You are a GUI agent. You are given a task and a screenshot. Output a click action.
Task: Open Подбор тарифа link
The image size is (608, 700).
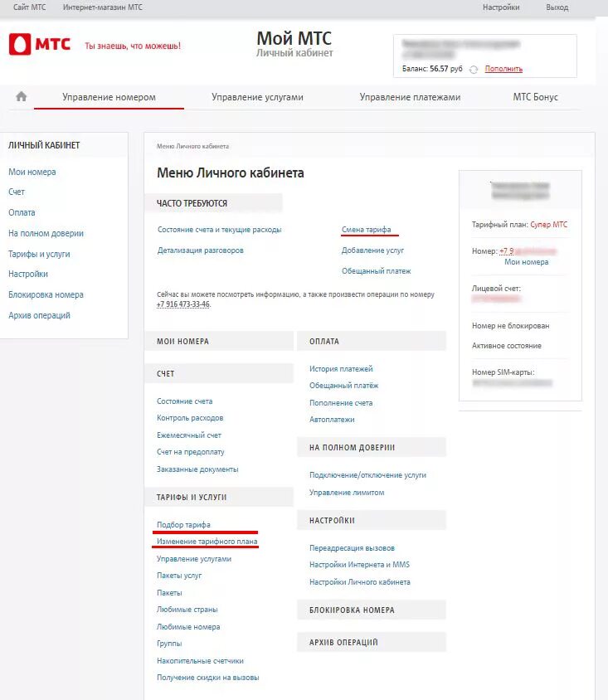click(183, 524)
